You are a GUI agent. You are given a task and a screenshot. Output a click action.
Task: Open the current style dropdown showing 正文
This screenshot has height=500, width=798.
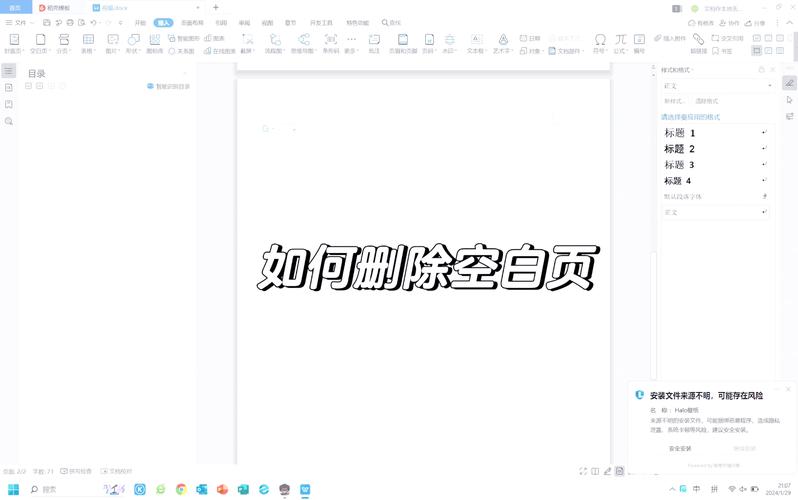pos(718,86)
